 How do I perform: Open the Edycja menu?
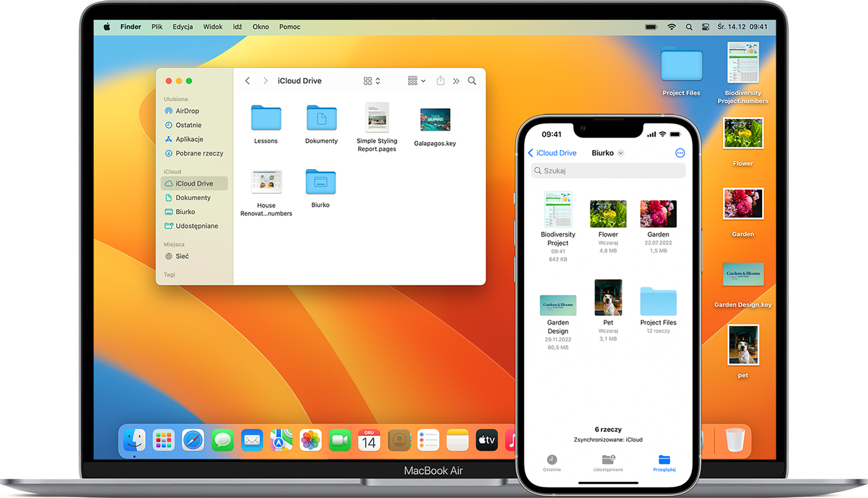(x=183, y=27)
